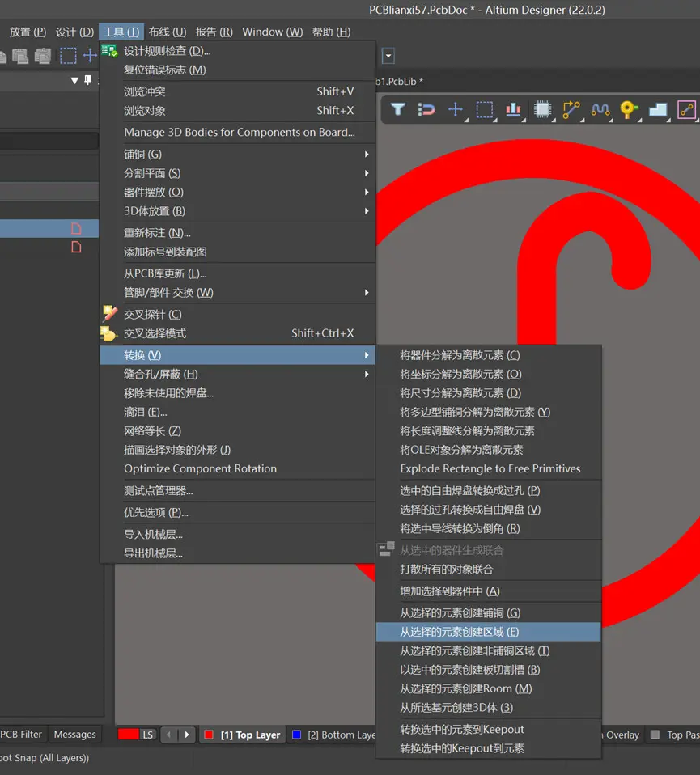Choose Explode Rectangle to Free Primitives
Screen dimensions: 700x775
click(489, 468)
